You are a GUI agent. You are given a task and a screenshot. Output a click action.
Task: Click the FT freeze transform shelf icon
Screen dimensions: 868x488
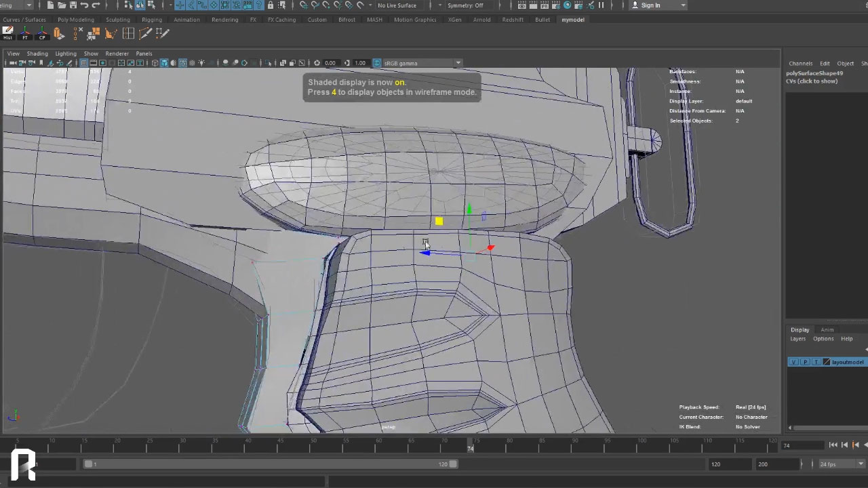pos(25,33)
